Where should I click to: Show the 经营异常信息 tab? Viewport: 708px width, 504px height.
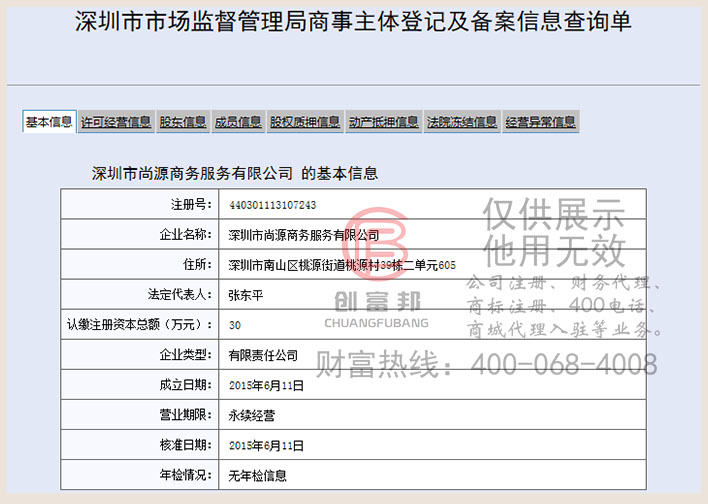tap(540, 122)
